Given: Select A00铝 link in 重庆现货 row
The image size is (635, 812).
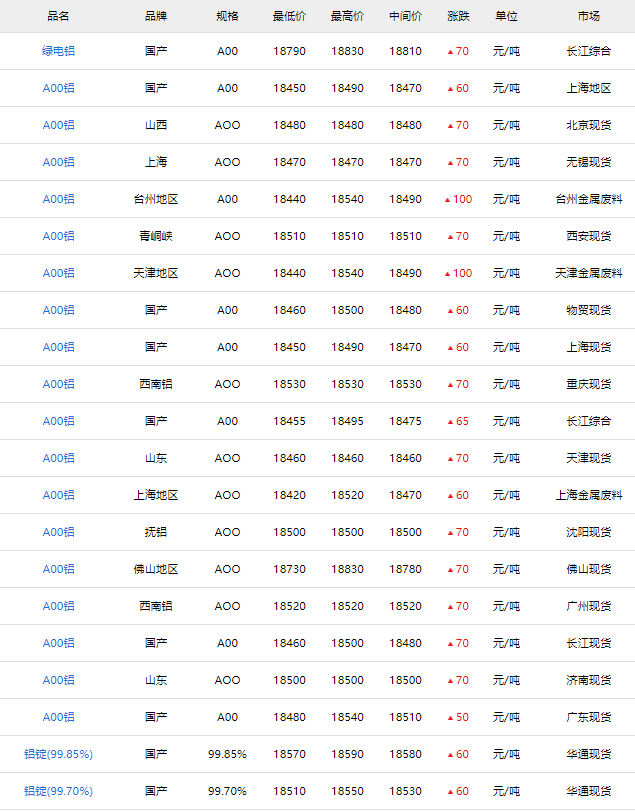Looking at the screenshot, I should click(58, 384).
